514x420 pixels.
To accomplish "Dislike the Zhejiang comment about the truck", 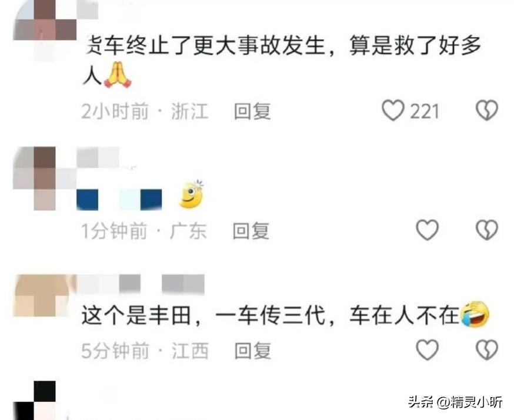I will [x=487, y=110].
